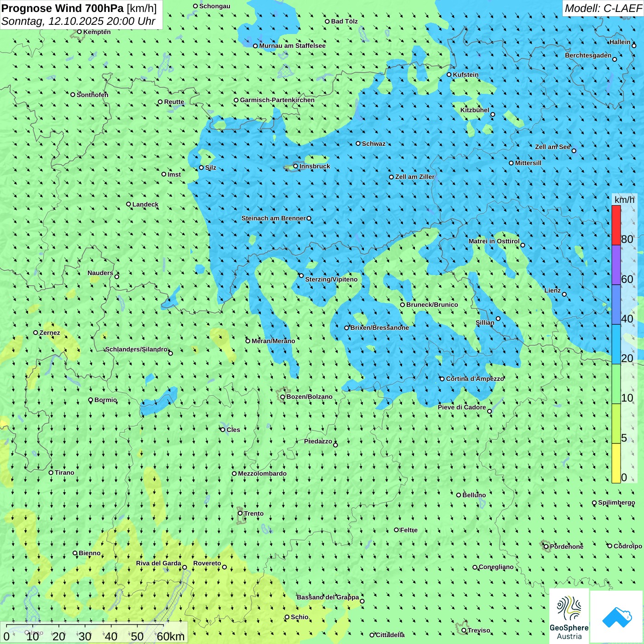Click the Tirano location marker
Image resolution: width=644 pixels, height=644 pixels.
point(51,472)
